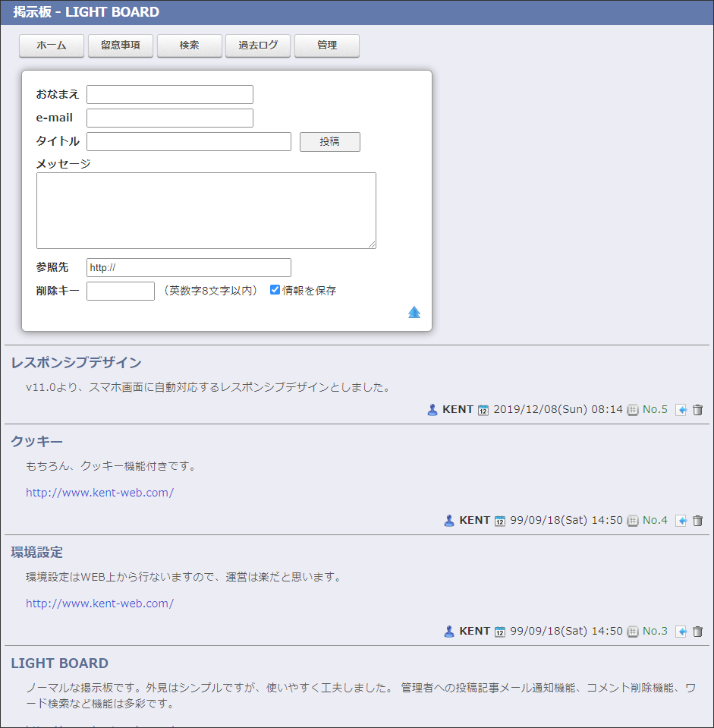Click the trash icon on post No.5
Screen dimensions: 714x728
[698, 410]
